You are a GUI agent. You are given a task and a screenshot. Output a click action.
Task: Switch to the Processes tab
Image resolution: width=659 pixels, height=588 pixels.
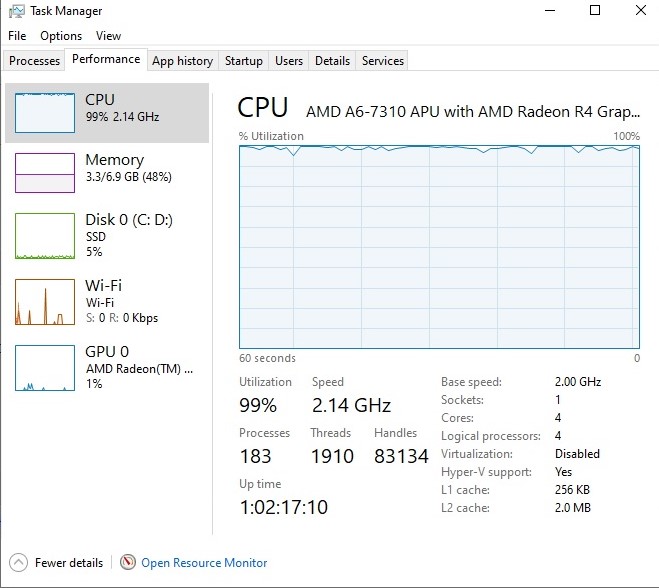[35, 61]
